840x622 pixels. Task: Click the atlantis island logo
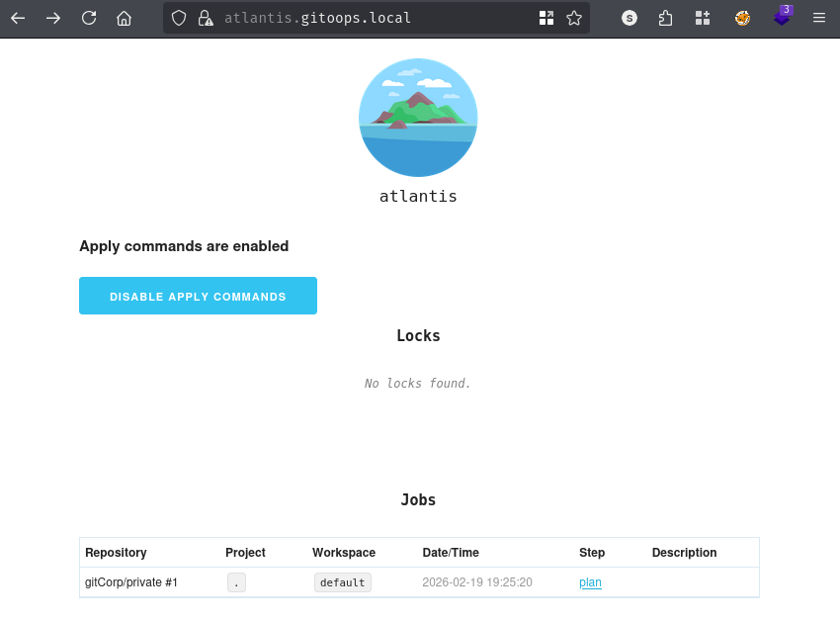(418, 118)
